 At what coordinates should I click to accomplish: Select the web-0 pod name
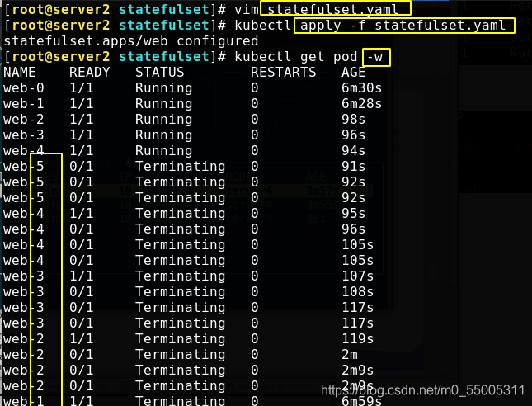click(24, 88)
